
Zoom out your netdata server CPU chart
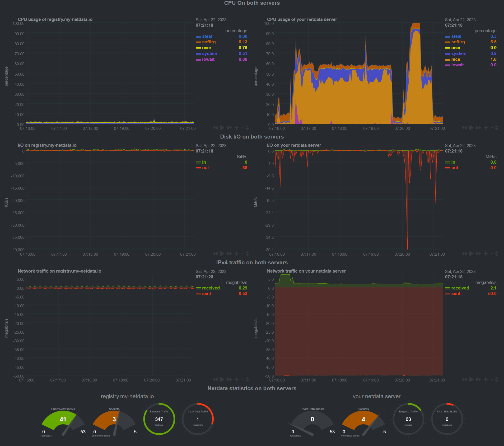pos(492,128)
